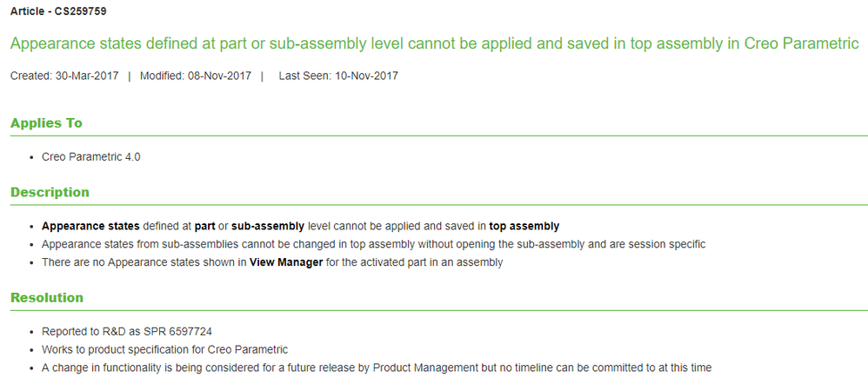Image resolution: width=868 pixels, height=384 pixels.
Task: Click the Description section heading
Action: point(50,192)
